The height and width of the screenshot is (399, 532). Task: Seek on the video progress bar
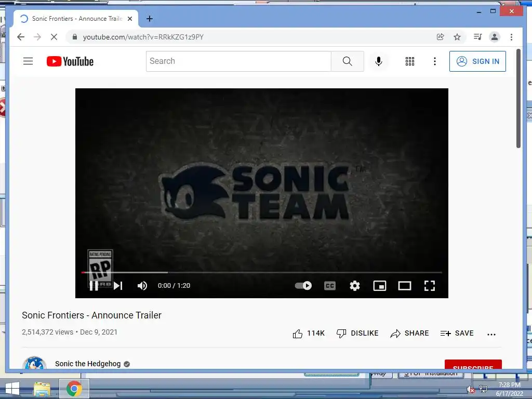[262, 272]
